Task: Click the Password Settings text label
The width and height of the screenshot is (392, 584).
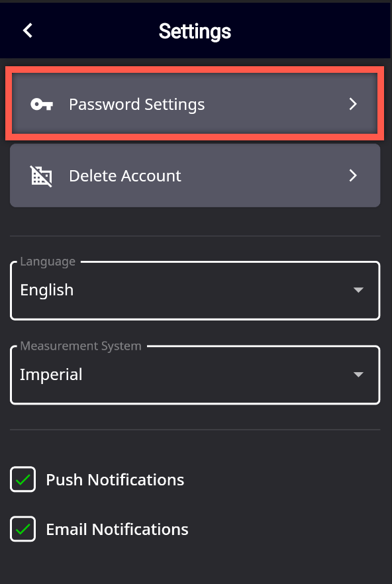Action: pos(137,105)
